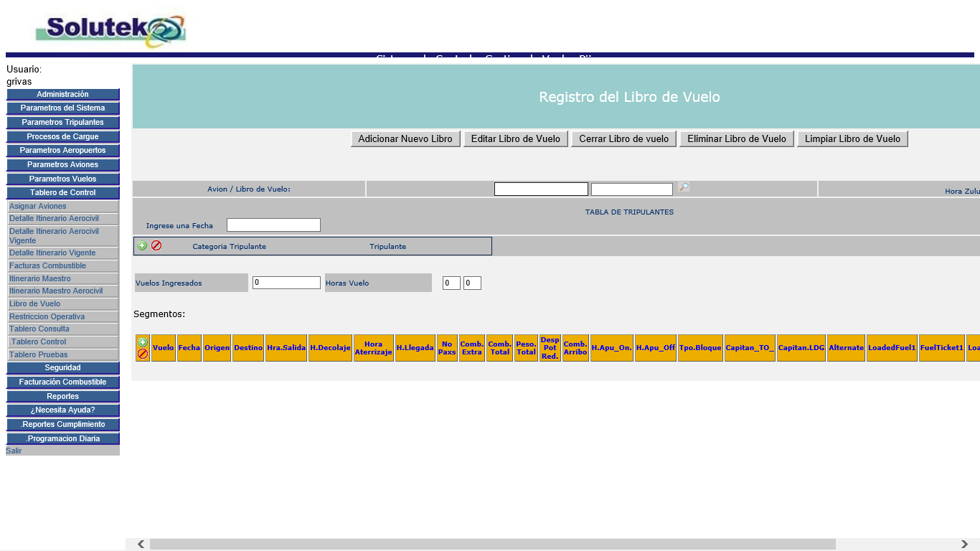The width and height of the screenshot is (980, 551).
Task: Click the red remove icon in crew table
Action: click(x=156, y=245)
